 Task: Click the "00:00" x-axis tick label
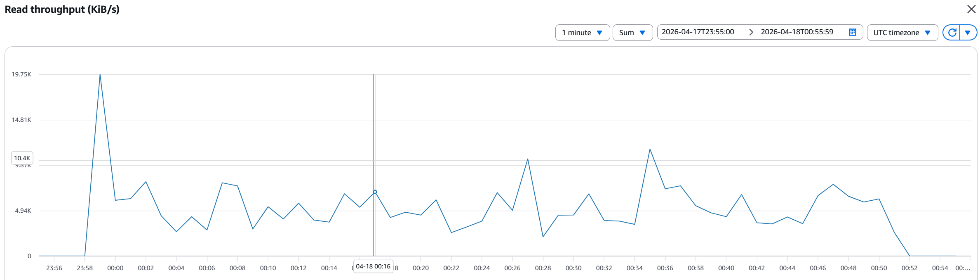[115, 268]
